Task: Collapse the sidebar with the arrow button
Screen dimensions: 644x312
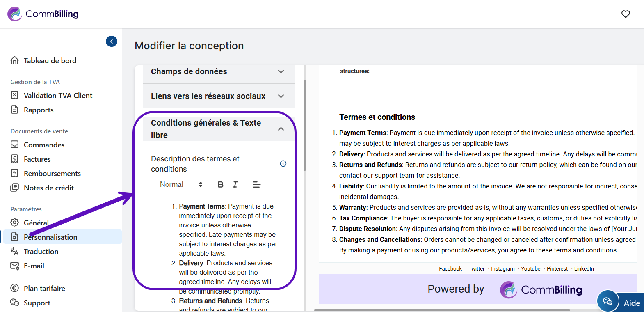Action: pyautogui.click(x=112, y=41)
